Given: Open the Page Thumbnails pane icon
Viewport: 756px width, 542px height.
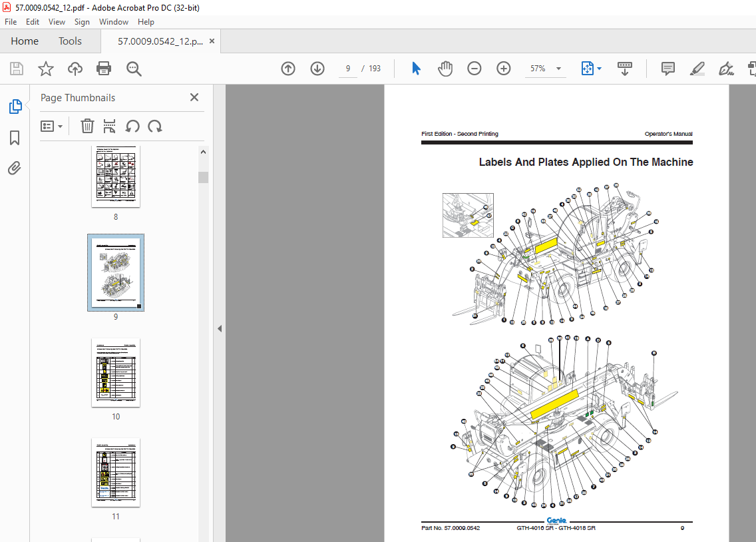Looking at the screenshot, I should (15, 106).
